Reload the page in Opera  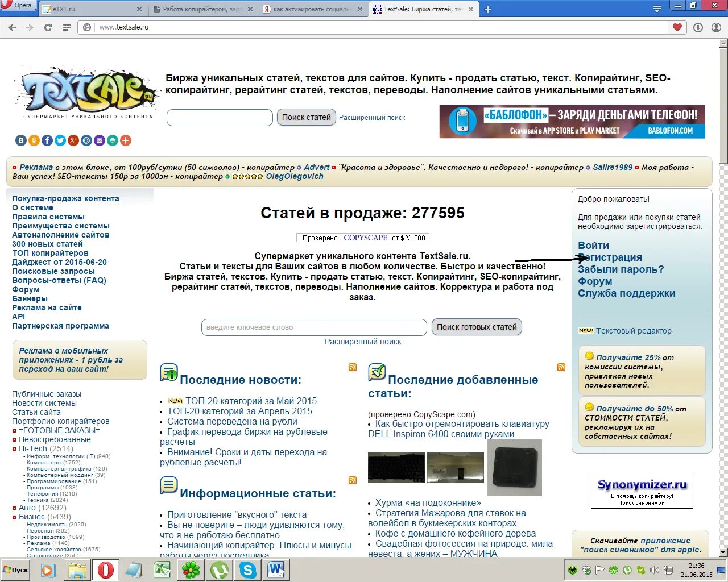[48, 27]
